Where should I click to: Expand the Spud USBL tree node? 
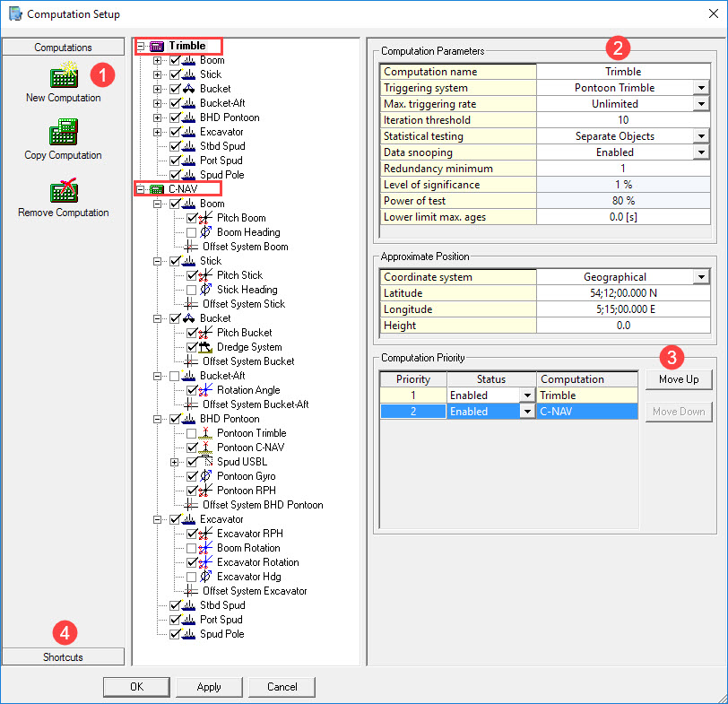pyautogui.click(x=173, y=462)
